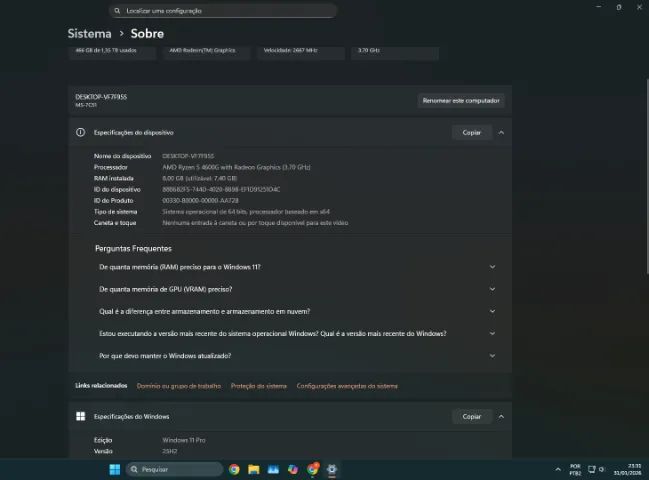Open Domínio ou grupo de trabalho link
649x480 pixels.
pos(179,386)
